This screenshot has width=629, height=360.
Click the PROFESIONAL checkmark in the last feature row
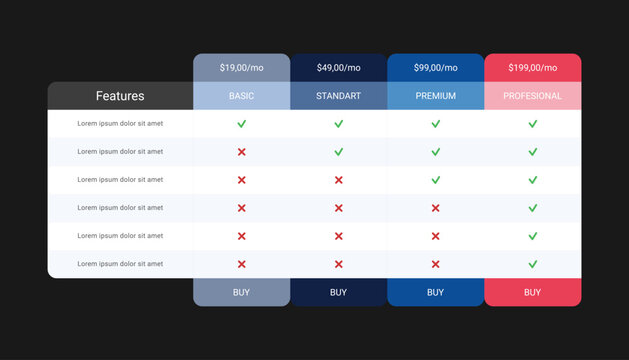533,264
